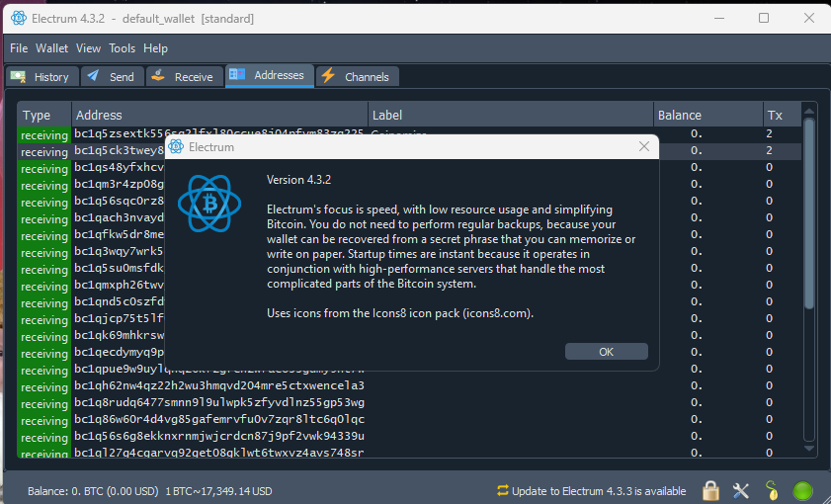The image size is (831, 504).
Task: Click Update to Electrum 4.3.3 is available
Action: [599, 491]
